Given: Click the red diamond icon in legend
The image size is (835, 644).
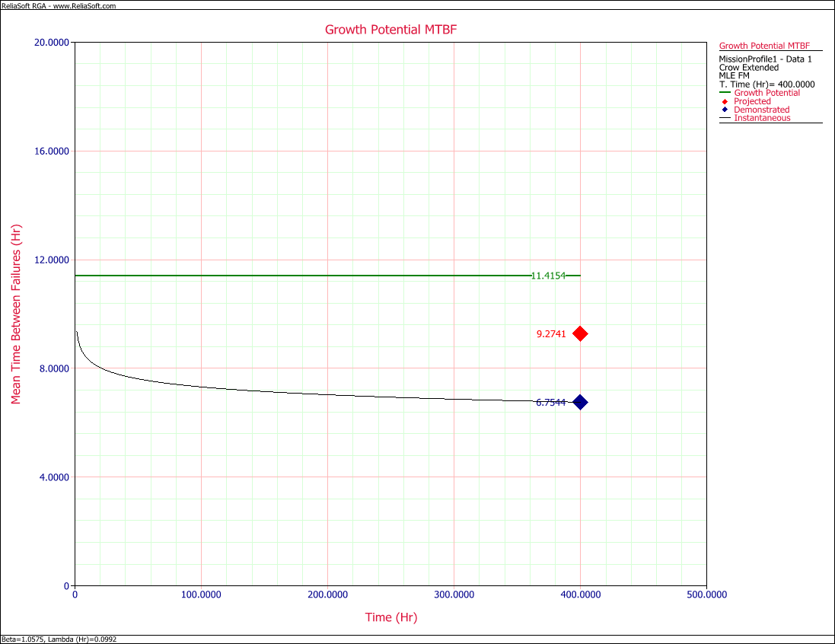Looking at the screenshot, I should [x=725, y=102].
